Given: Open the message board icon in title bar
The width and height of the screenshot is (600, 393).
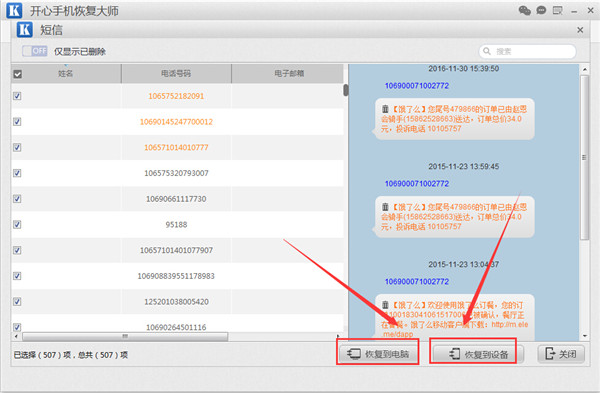Looking at the screenshot, I should [558, 10].
